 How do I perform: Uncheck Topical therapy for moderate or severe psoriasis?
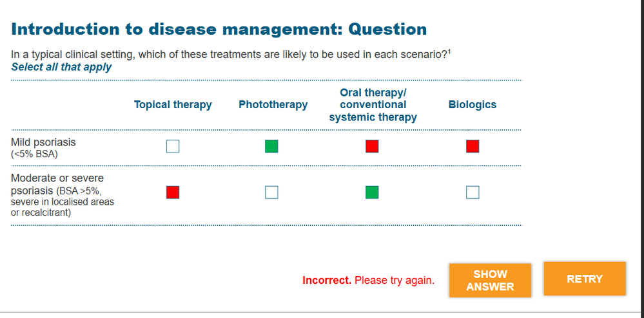point(173,192)
